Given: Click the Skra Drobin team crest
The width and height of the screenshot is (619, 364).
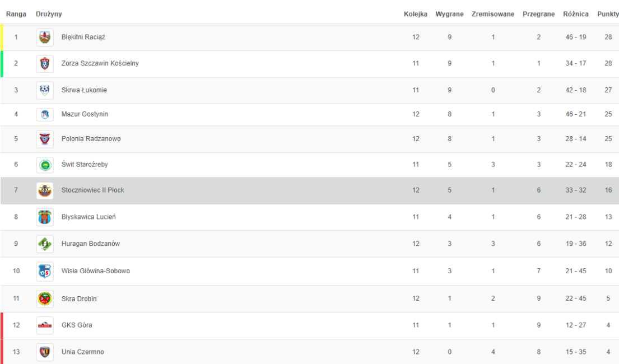Looking at the screenshot, I should coord(45,299).
